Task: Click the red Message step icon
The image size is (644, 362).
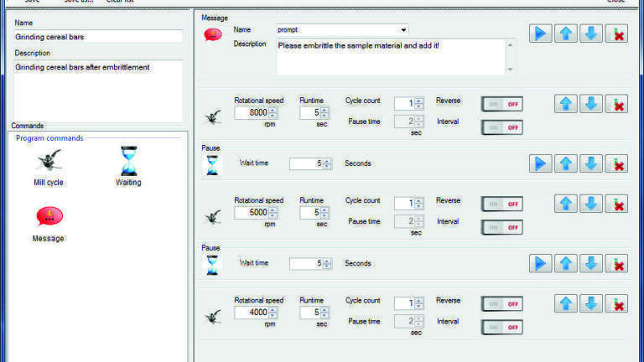Action: [x=213, y=34]
